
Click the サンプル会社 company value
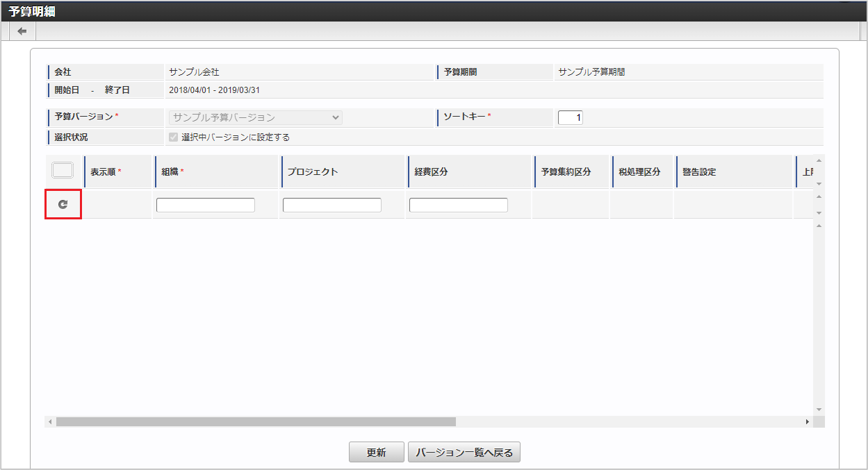tap(194, 72)
